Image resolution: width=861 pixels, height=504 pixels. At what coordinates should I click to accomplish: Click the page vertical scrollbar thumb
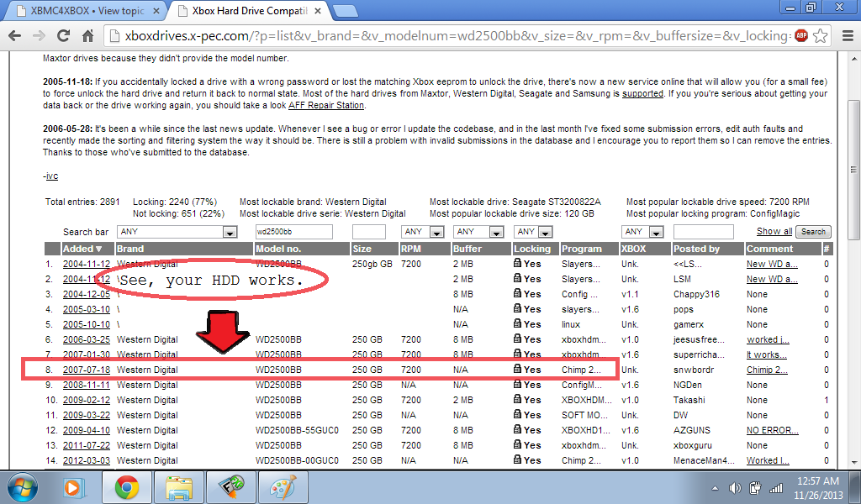(x=853, y=170)
